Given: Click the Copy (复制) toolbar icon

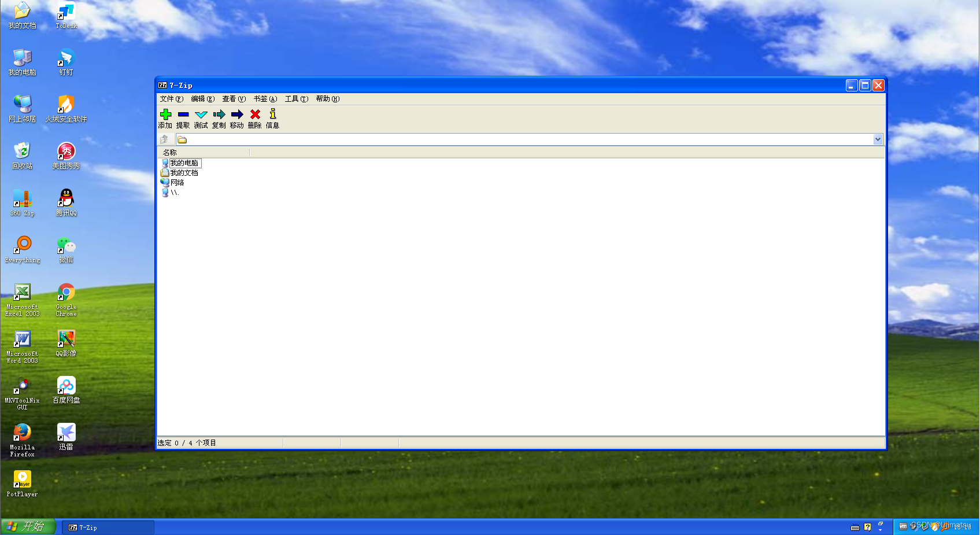Looking at the screenshot, I should pyautogui.click(x=219, y=115).
